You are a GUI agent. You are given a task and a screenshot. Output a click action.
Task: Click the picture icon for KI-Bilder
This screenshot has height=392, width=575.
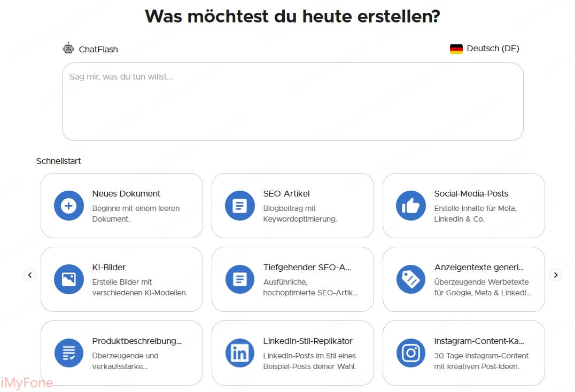pyautogui.click(x=69, y=279)
